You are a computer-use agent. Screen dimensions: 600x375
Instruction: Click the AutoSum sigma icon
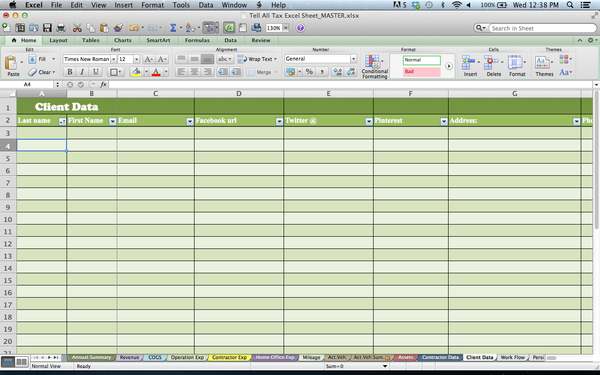(x=173, y=28)
